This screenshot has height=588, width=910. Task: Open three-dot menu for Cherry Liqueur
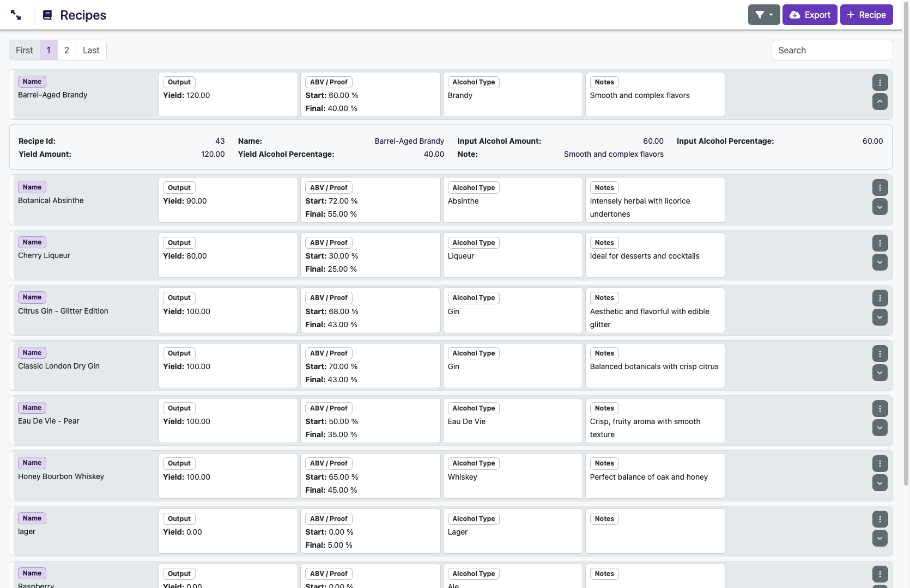(x=880, y=243)
